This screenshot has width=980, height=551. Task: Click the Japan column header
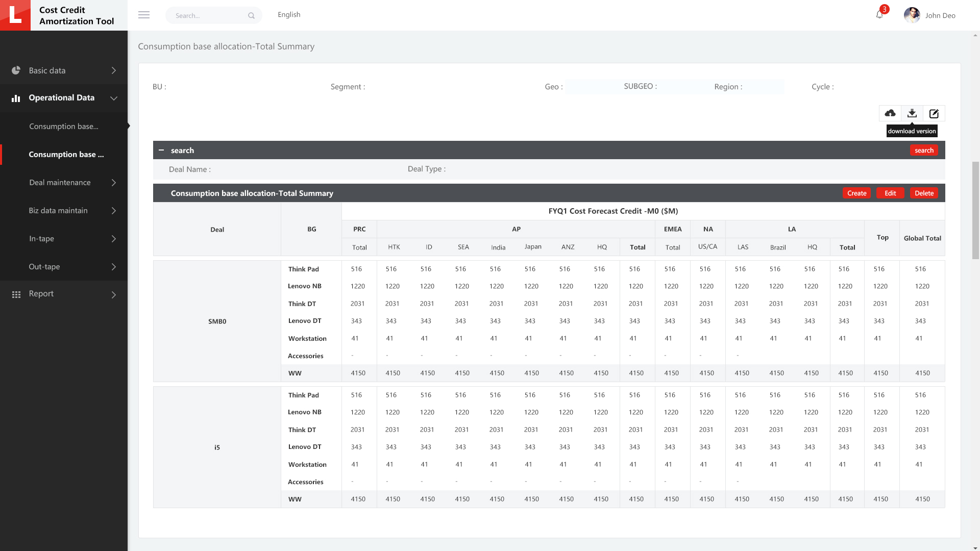533,247
